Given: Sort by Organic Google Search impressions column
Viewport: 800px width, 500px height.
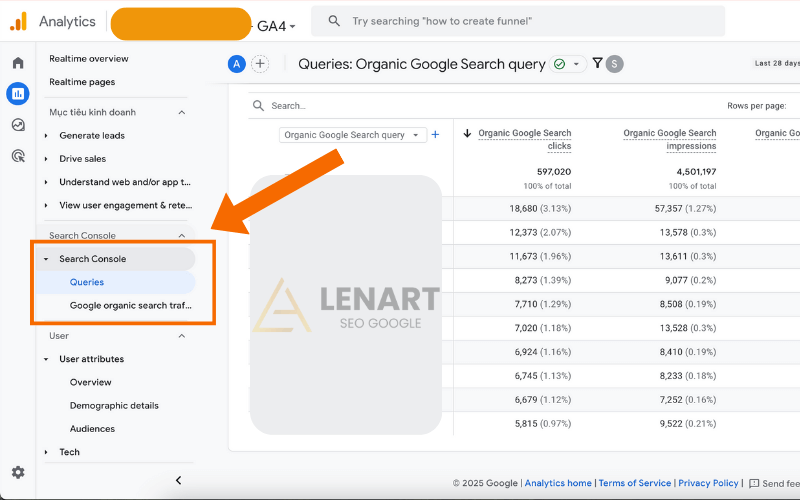Looking at the screenshot, I should [x=669, y=139].
